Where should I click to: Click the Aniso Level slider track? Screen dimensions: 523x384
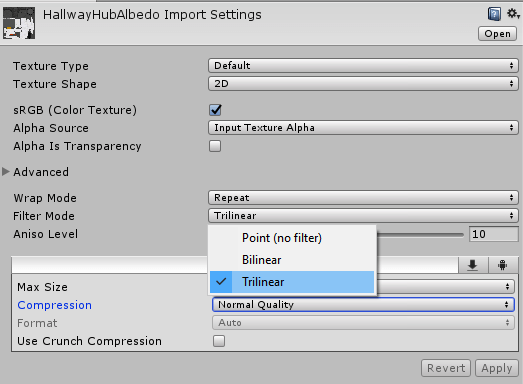click(x=420, y=235)
